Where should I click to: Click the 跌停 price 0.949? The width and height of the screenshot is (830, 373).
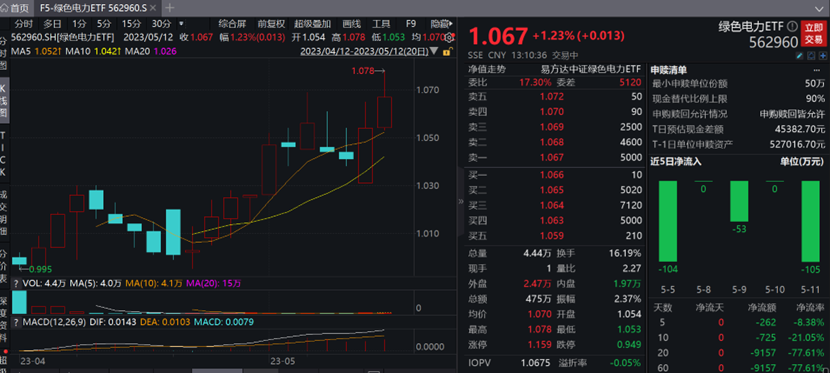[x=628, y=345]
